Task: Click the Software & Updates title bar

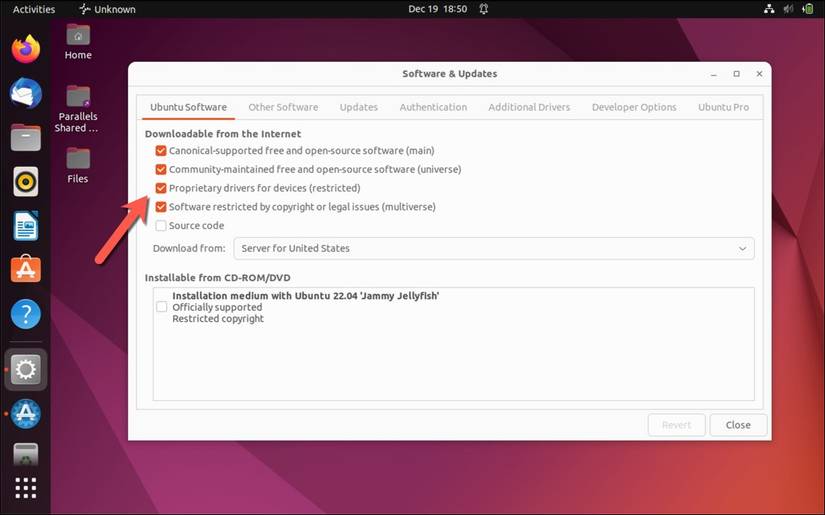Action: tap(450, 74)
